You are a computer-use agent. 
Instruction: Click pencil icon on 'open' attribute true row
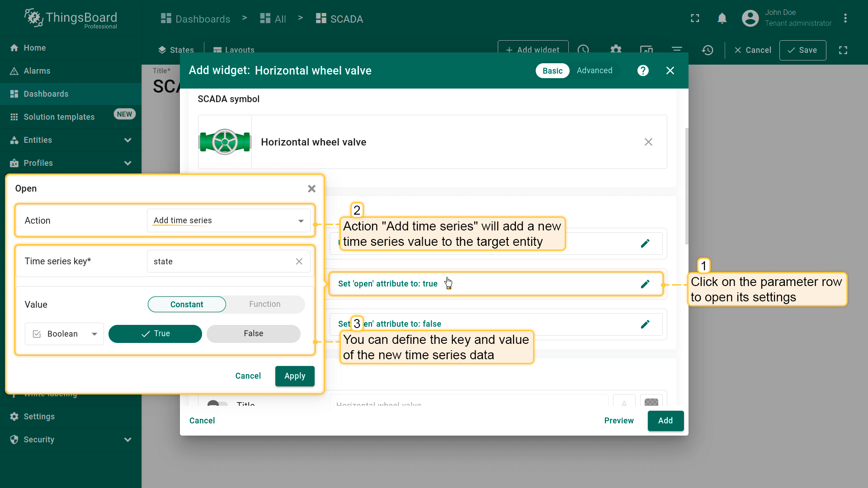(x=645, y=284)
